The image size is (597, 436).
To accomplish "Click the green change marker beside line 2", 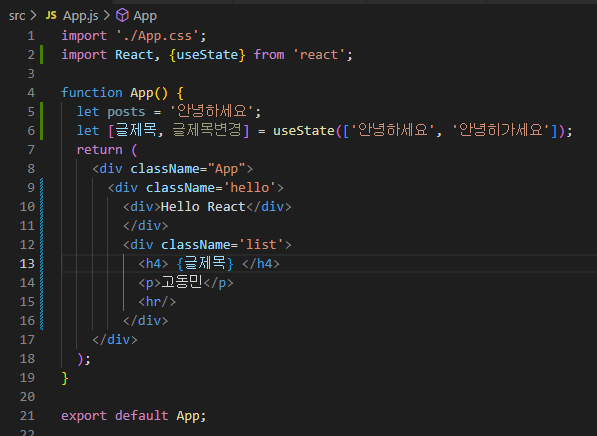I will click(42, 55).
